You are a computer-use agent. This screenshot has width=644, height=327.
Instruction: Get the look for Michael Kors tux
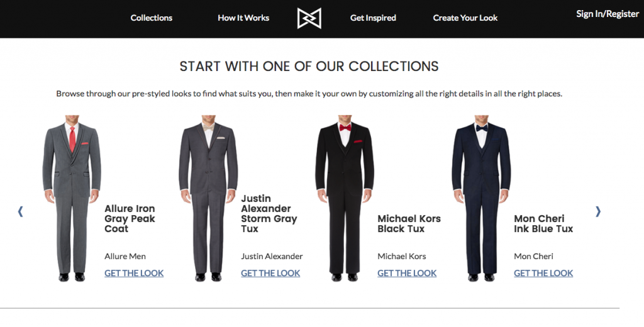407,274
